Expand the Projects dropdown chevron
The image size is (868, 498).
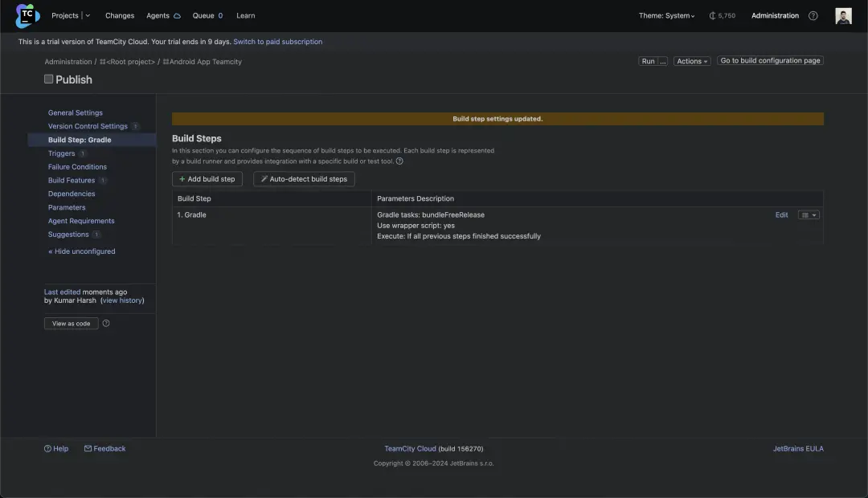[x=88, y=16]
